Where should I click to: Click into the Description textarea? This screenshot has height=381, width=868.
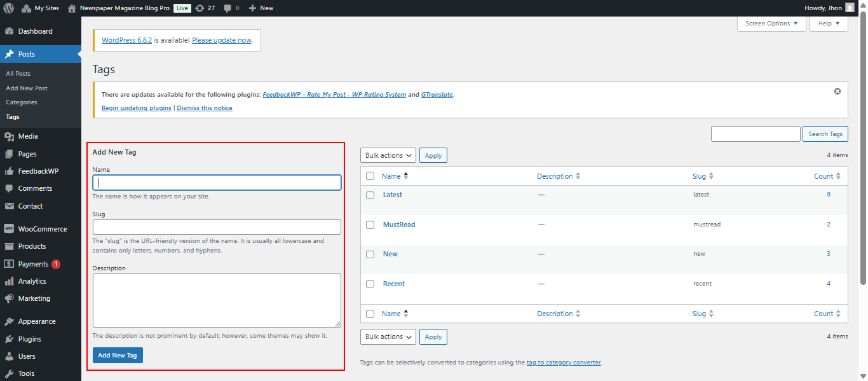coord(217,301)
